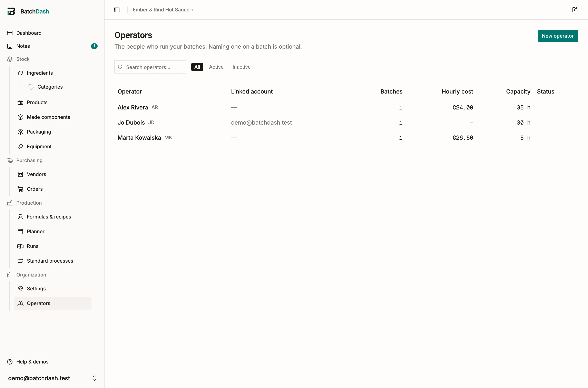Open the Dashboard icon in sidebar
This screenshot has height=388, width=588.
click(10, 33)
